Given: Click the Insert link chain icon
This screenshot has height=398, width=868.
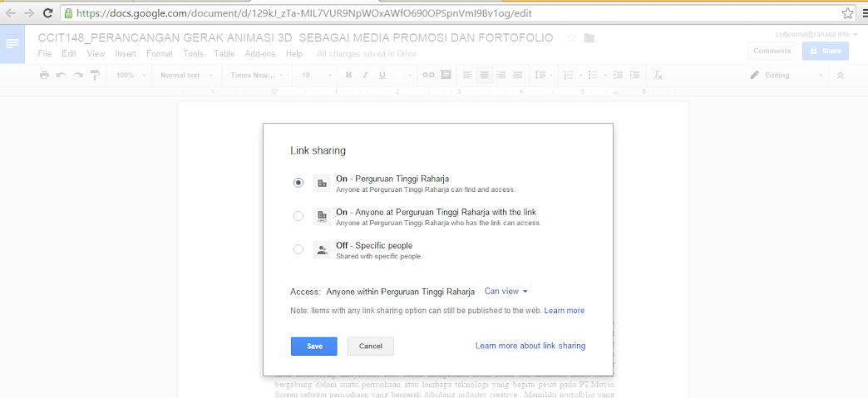Looking at the screenshot, I should pyautogui.click(x=428, y=76).
